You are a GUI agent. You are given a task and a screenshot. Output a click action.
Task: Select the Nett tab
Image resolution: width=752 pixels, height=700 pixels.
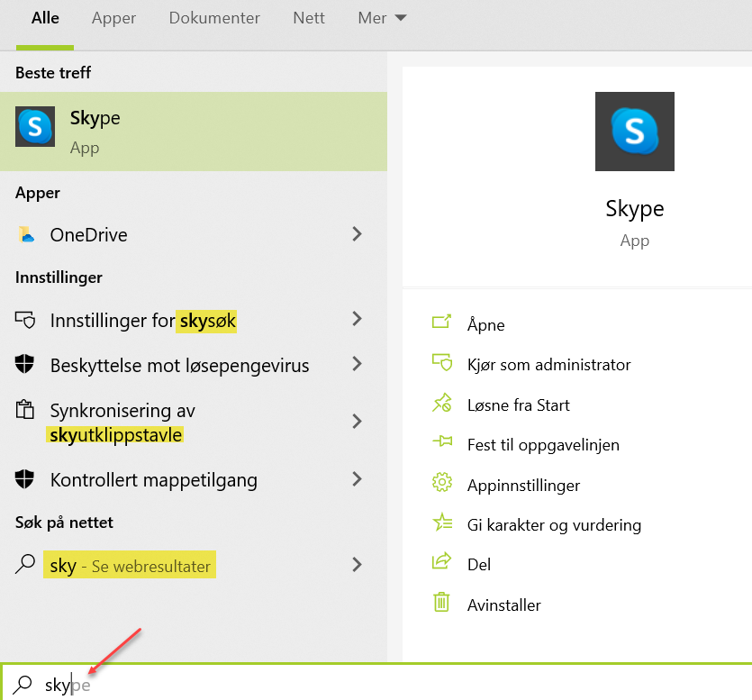309,18
